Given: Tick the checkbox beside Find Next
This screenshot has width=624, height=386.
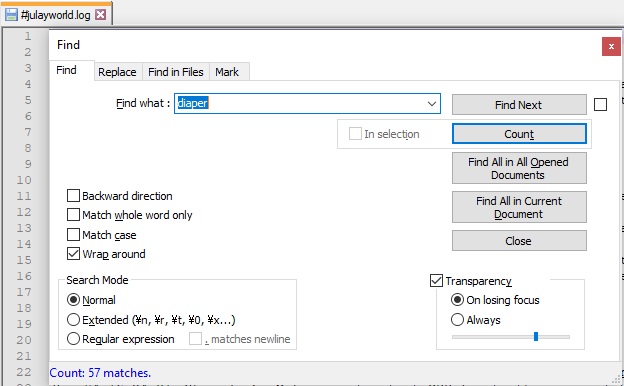Looking at the screenshot, I should click(x=600, y=105).
